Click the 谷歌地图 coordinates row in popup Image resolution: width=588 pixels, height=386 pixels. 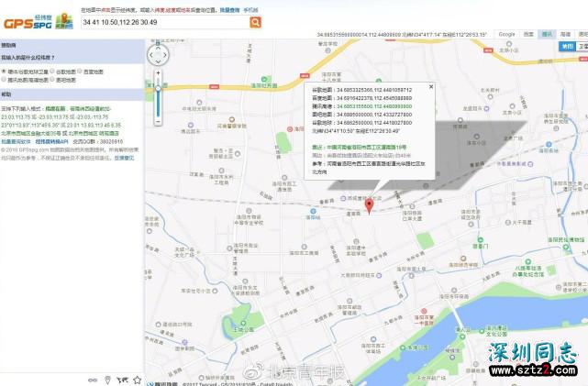point(361,90)
